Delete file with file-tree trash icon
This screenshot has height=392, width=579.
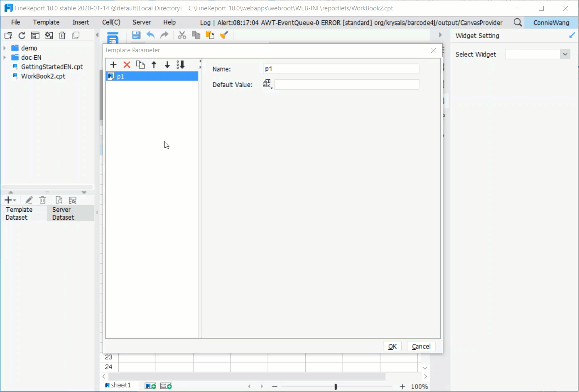pos(62,36)
